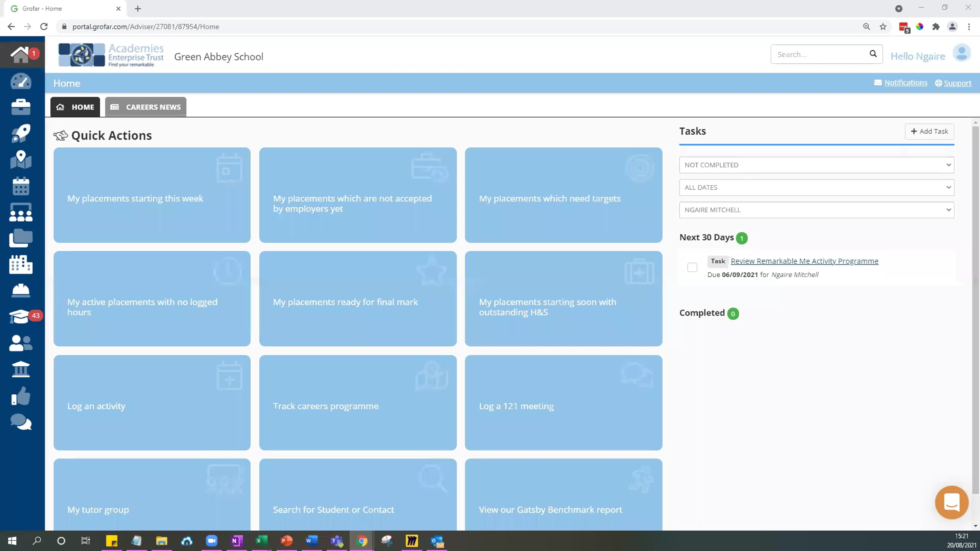Click the dashboard gauge sidebar icon

point(20,81)
